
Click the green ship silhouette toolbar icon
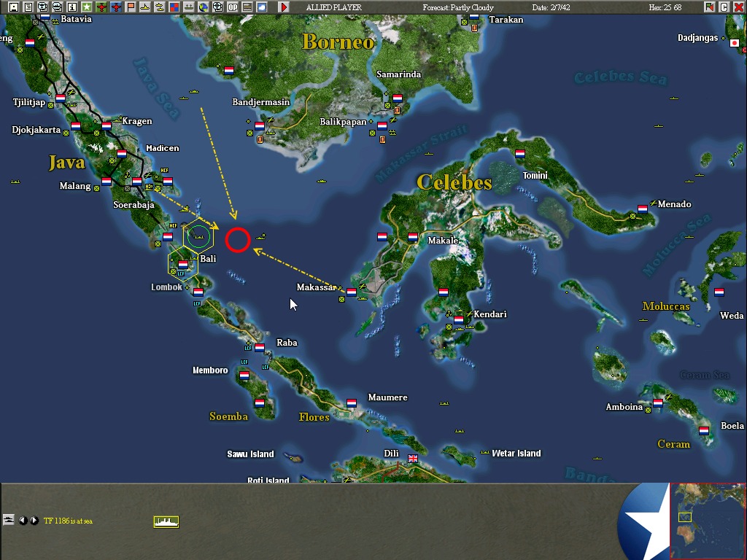click(x=189, y=7)
